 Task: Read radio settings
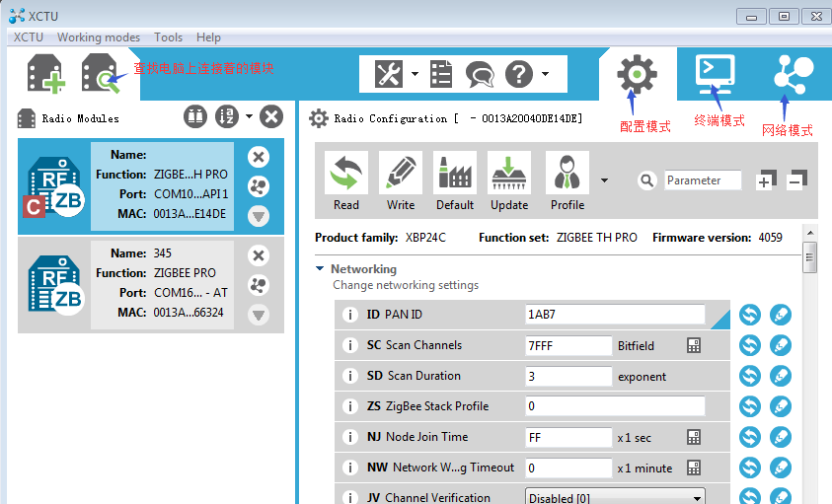pos(346,181)
